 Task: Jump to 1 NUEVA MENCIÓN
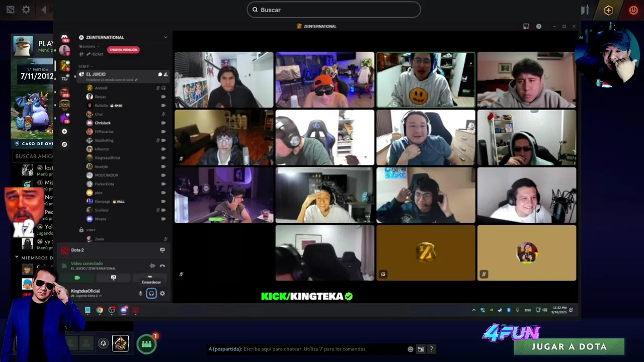click(123, 50)
